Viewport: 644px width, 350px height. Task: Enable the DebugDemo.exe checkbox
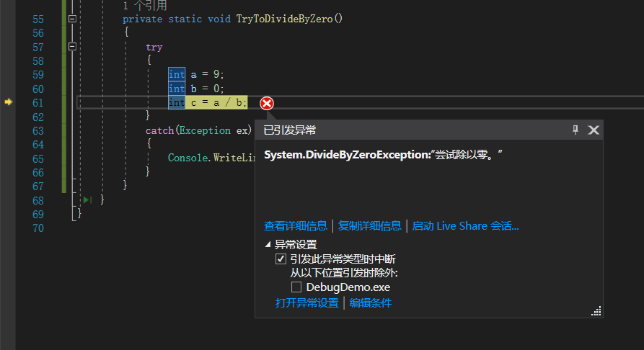coord(296,287)
